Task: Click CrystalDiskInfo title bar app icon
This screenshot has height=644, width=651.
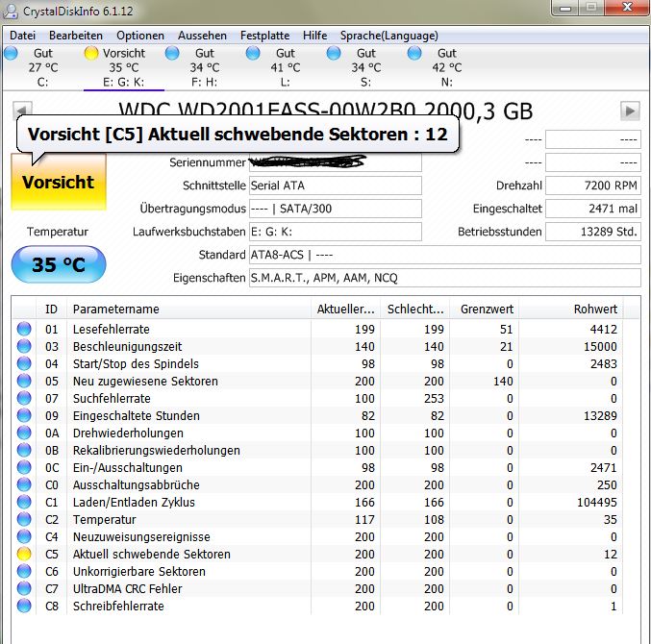Action: [x=11, y=11]
